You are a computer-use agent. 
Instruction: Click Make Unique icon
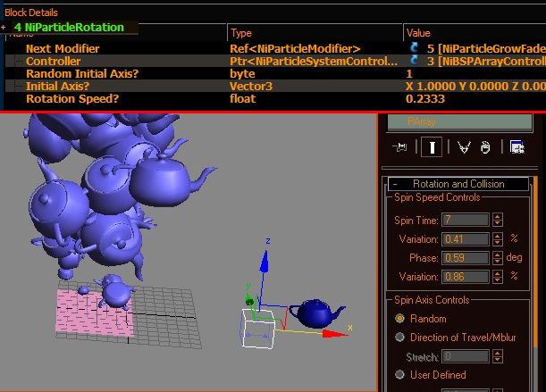pos(464,147)
